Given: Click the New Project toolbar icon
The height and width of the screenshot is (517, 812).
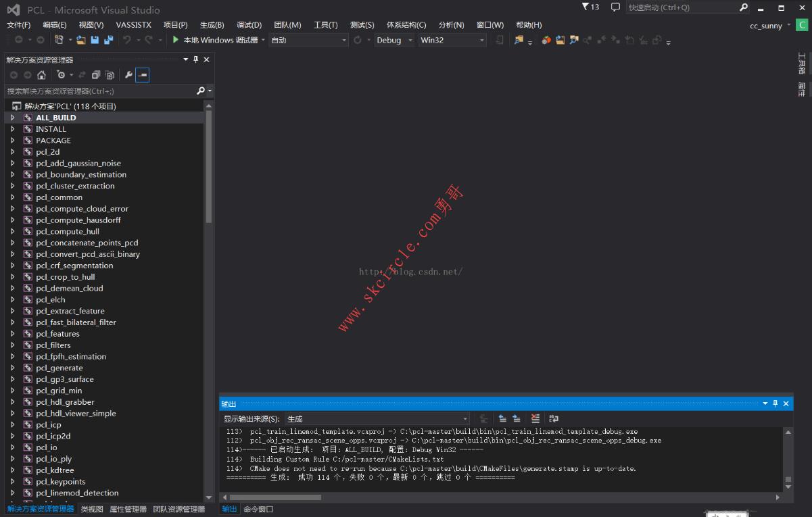Looking at the screenshot, I should (59, 40).
